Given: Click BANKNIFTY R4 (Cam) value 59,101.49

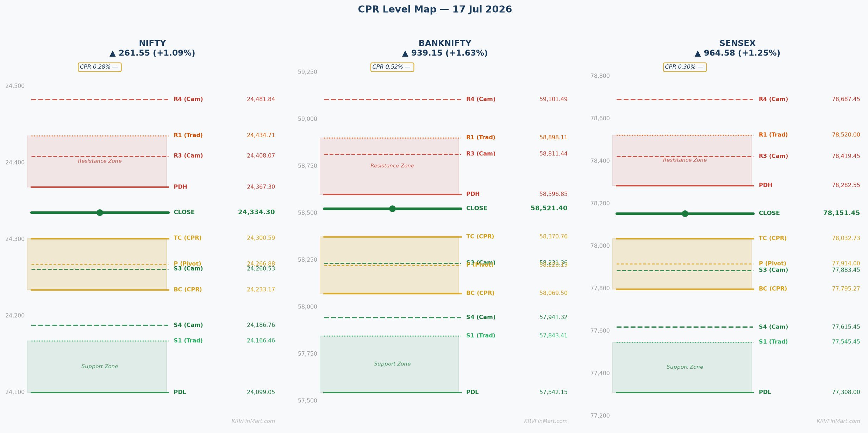Looking at the screenshot, I should click(554, 100).
